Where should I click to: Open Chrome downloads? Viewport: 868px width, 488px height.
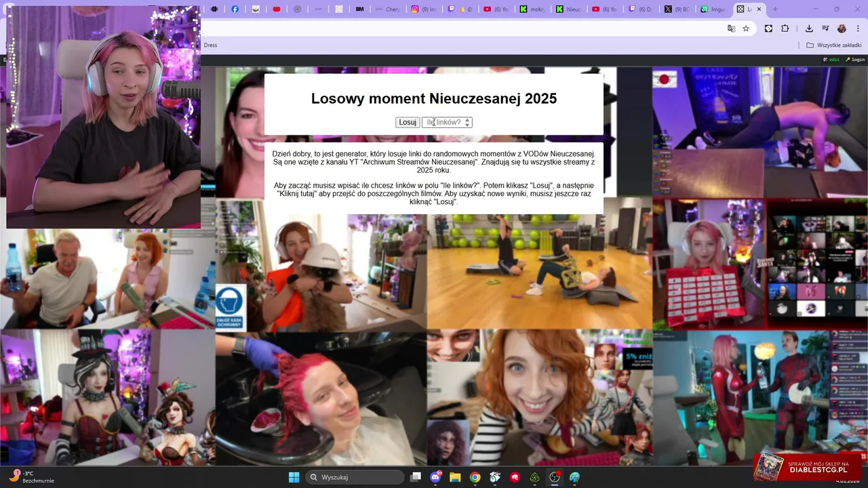coord(809,28)
